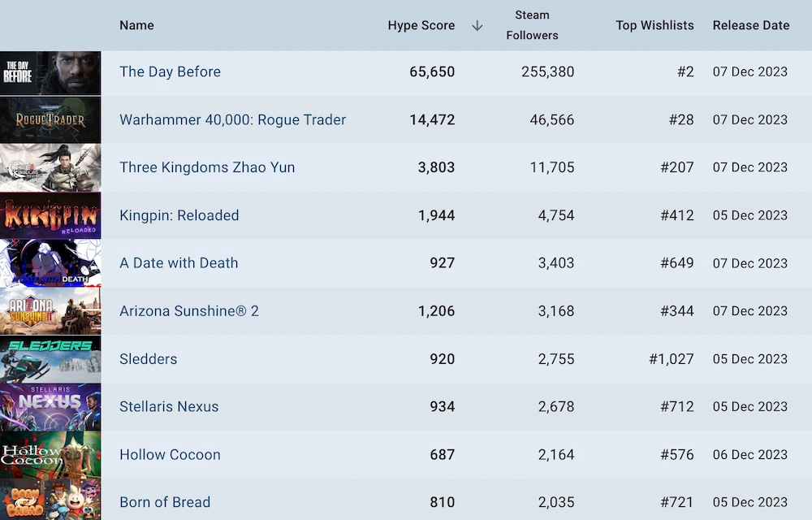
Task: Click Three Kingdoms Zhao Yun thumbnail
Action: click(x=50, y=168)
